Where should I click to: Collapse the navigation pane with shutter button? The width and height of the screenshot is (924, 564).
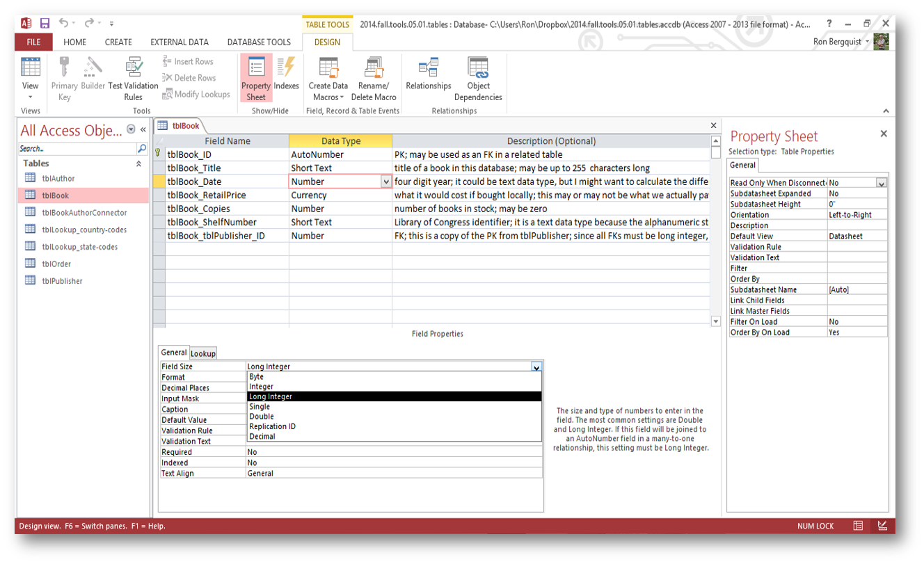[x=143, y=130]
